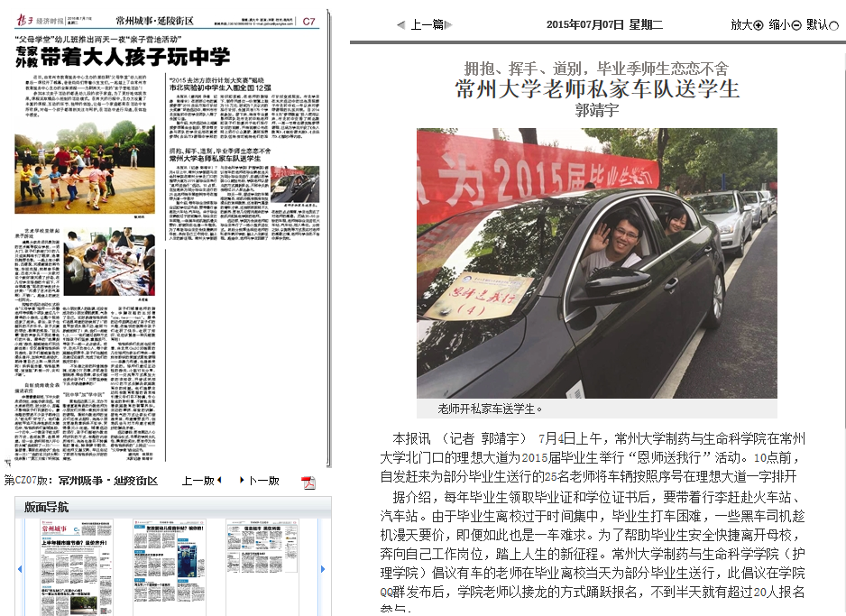Reset font size with 默认 icon
The height and width of the screenshot is (616, 846).
pos(834,25)
